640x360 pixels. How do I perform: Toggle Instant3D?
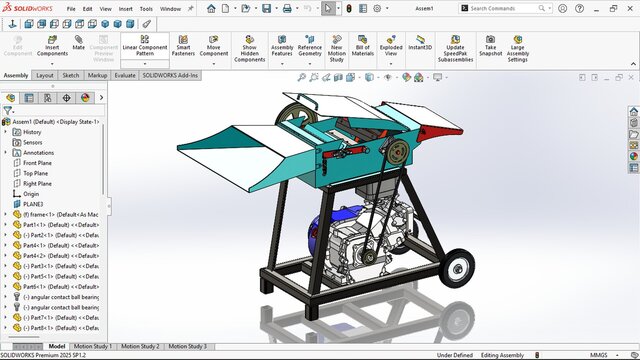pos(420,42)
